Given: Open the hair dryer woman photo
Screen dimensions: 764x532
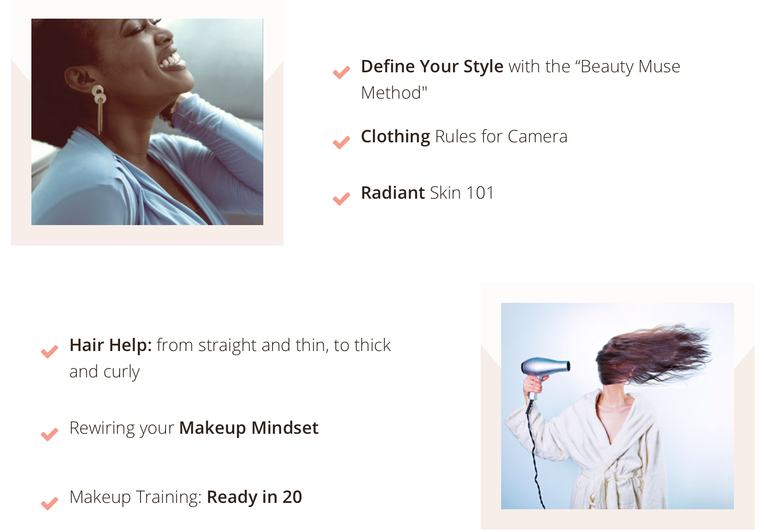Looking at the screenshot, I should (618, 406).
